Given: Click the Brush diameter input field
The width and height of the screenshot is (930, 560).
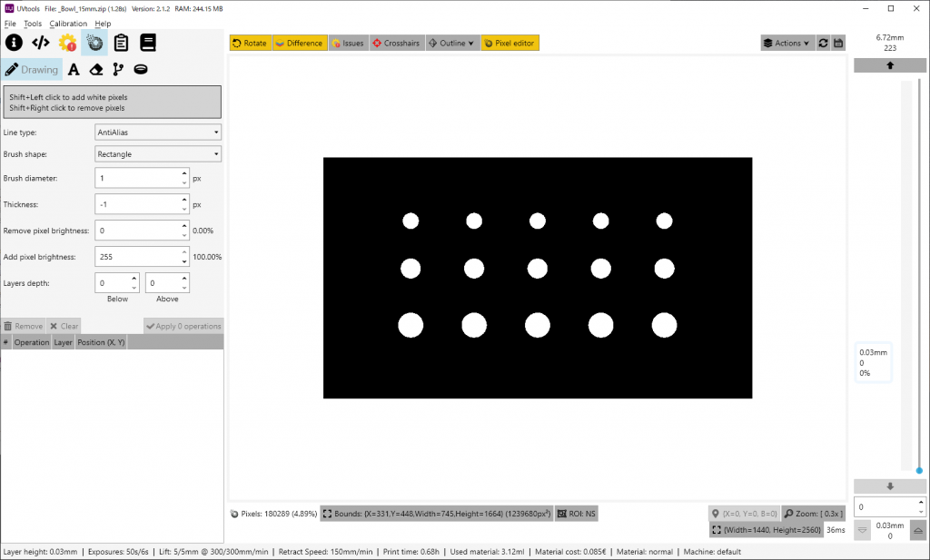Looking at the screenshot, I should tap(136, 179).
